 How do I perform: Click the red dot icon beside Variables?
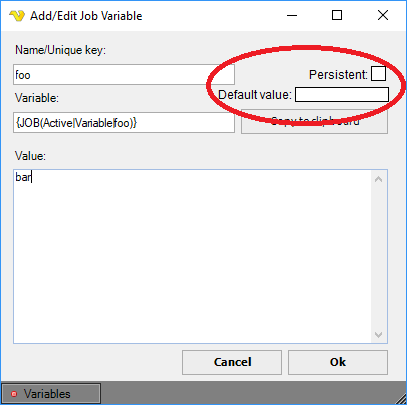tap(14, 394)
